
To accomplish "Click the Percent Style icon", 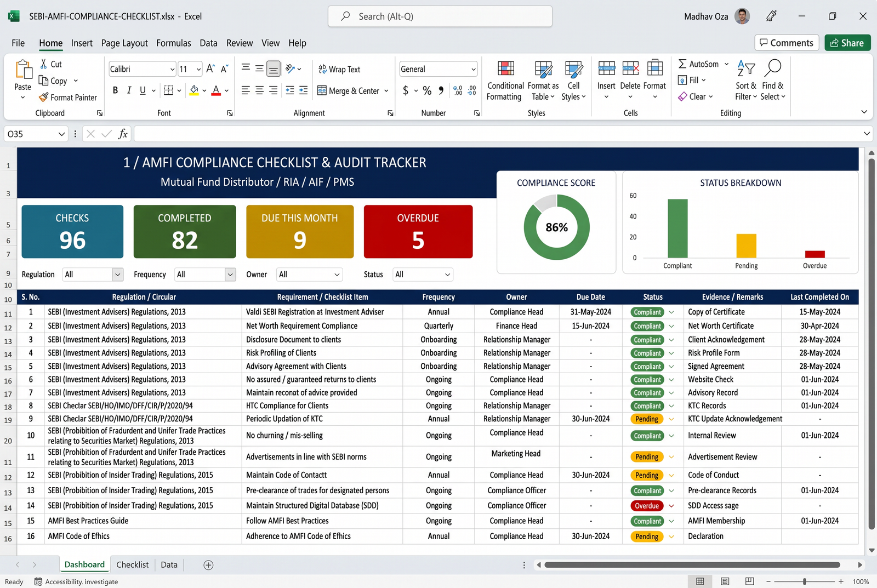I will [427, 90].
